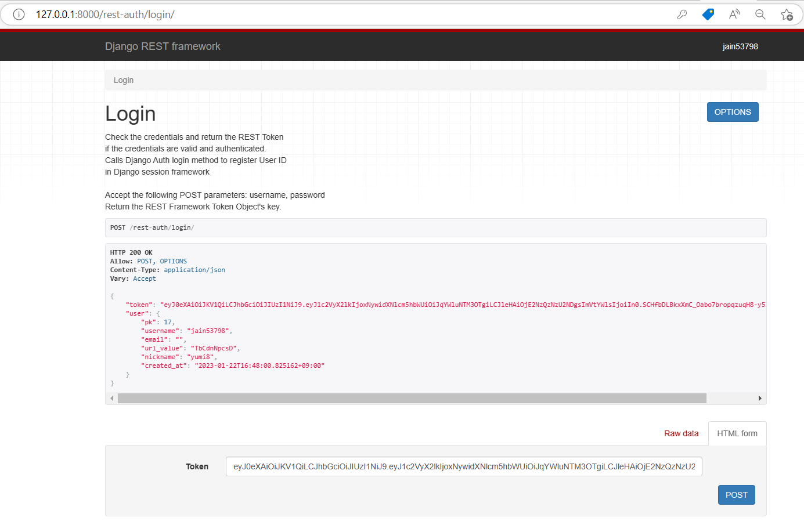Click the url_value "TbCdnNpcsD" text
804x532 pixels.
pyautogui.click(x=214, y=348)
